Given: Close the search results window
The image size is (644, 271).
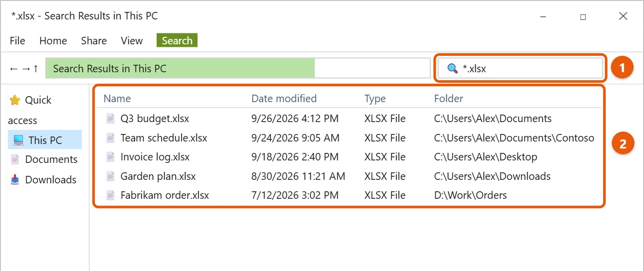Looking at the screenshot, I should tap(623, 16).
